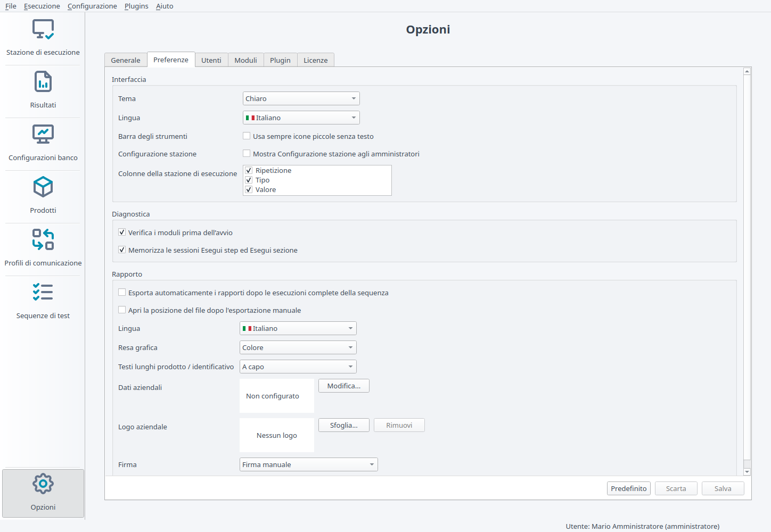
Task: Open the Rapporto Lingua dropdown
Action: coord(298,328)
